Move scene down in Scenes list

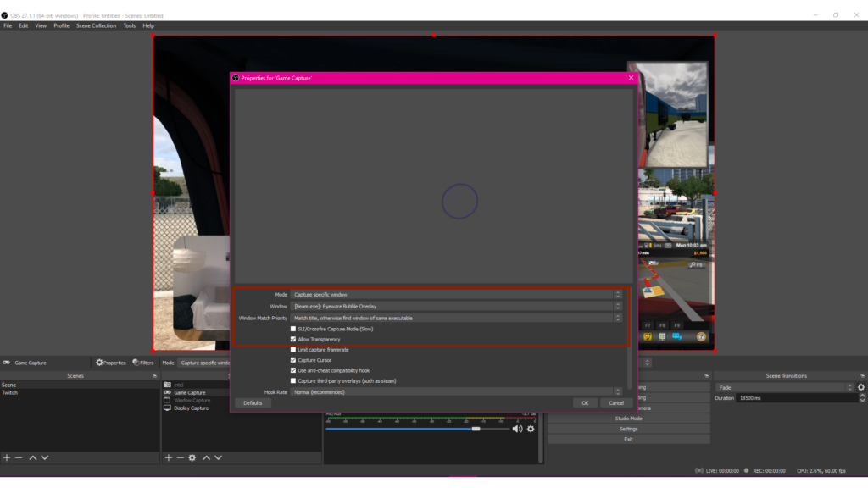point(45,457)
